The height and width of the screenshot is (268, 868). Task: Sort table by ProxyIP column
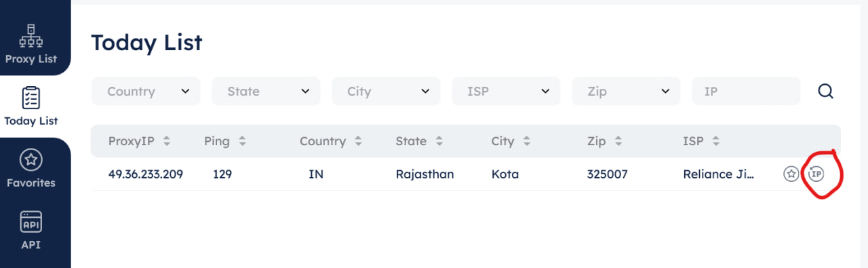(139, 141)
